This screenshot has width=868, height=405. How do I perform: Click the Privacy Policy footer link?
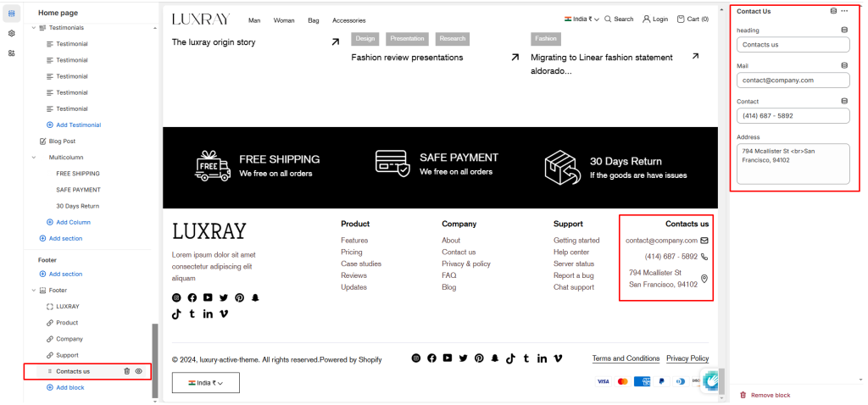click(x=687, y=358)
